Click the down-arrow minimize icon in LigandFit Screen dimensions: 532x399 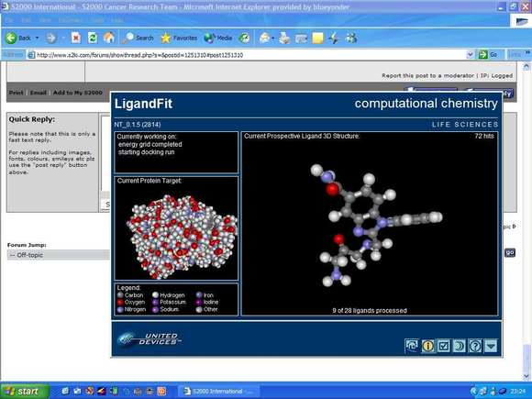(491, 346)
